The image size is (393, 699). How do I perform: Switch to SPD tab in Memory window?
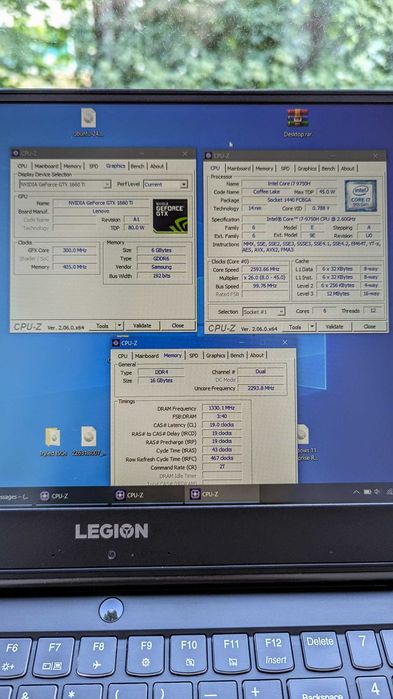[193, 355]
